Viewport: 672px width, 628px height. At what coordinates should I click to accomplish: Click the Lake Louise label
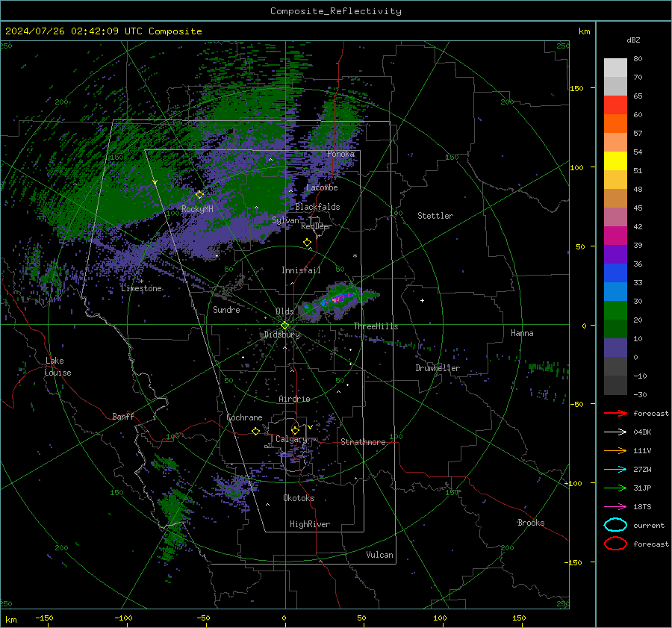click(57, 367)
